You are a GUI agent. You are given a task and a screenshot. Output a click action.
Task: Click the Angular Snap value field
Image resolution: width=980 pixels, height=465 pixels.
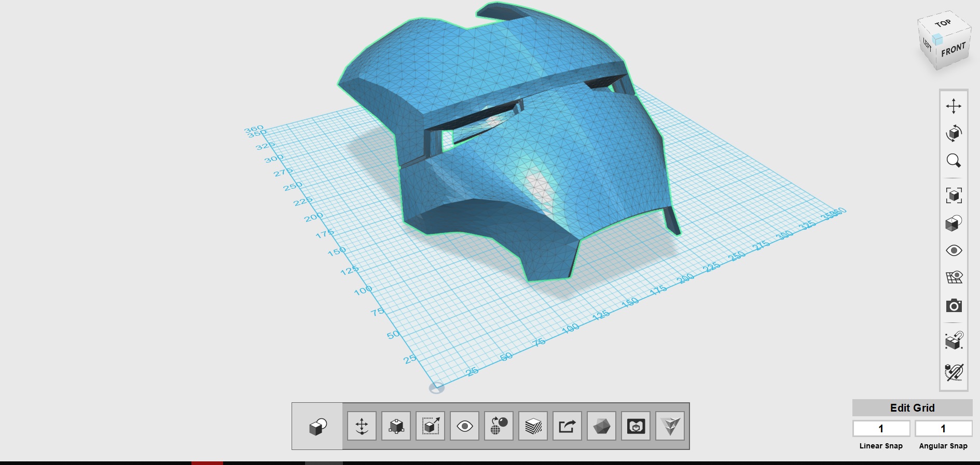(943, 429)
